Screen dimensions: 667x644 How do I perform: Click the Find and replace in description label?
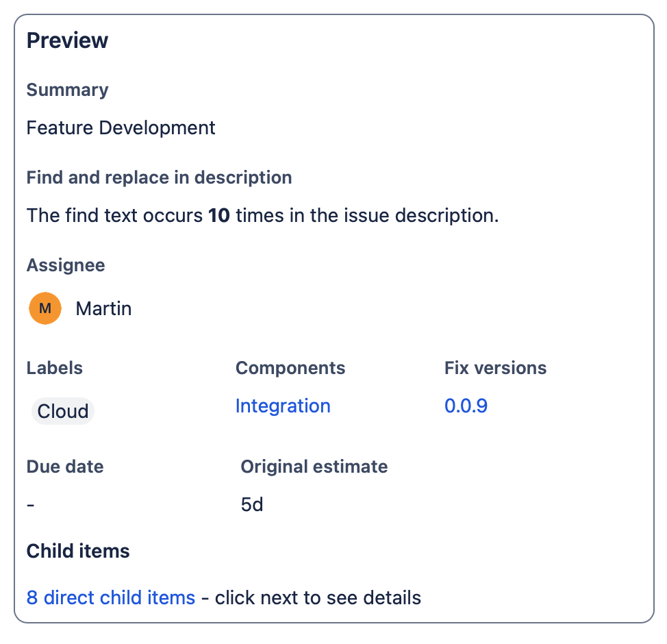click(159, 177)
